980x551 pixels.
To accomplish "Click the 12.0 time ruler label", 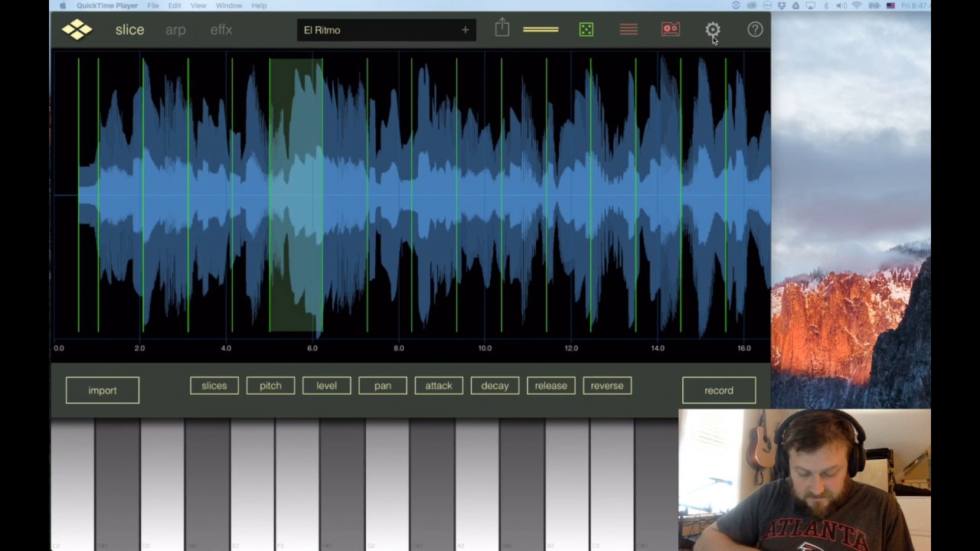I will pyautogui.click(x=571, y=348).
